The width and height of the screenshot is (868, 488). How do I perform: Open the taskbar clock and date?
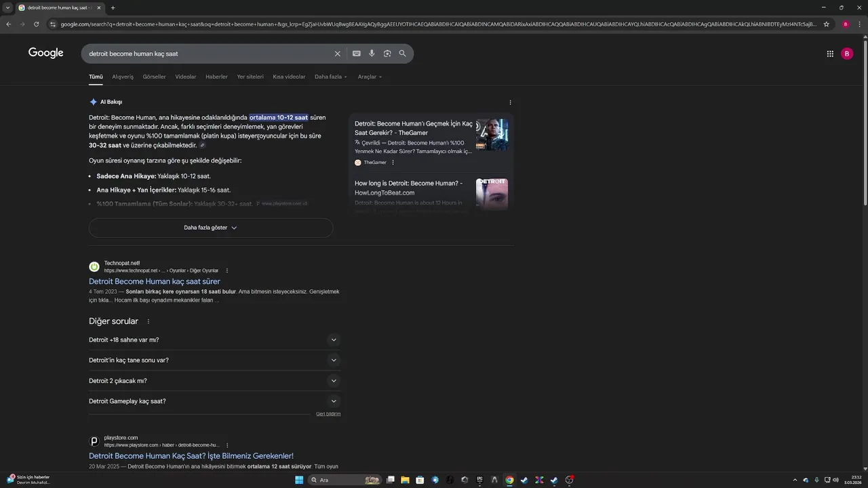852,480
